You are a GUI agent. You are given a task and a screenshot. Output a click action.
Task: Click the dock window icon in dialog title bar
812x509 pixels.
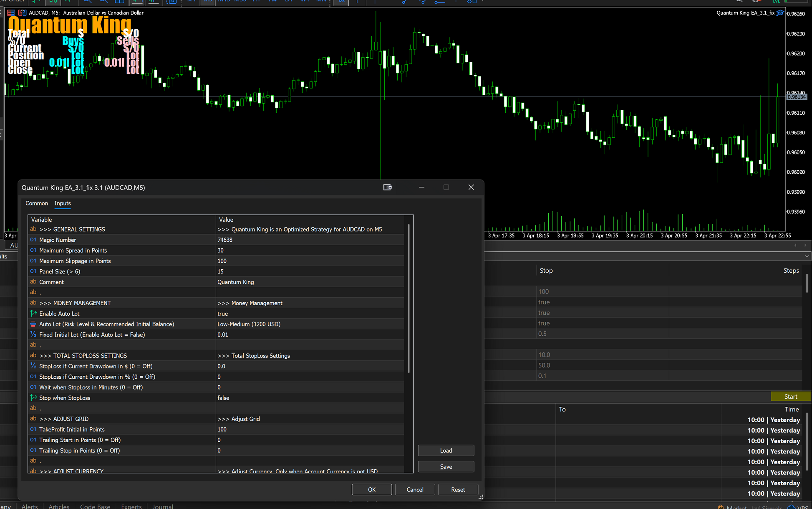pos(387,187)
